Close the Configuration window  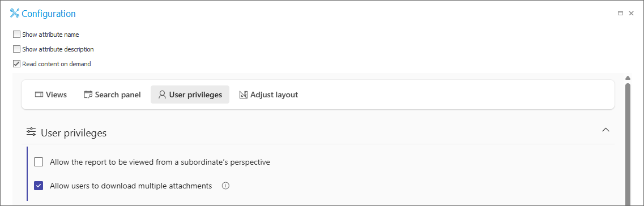[x=632, y=14]
